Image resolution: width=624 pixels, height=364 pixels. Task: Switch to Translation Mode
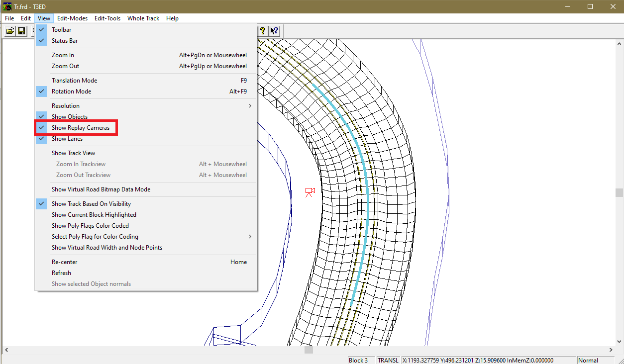coord(146,81)
